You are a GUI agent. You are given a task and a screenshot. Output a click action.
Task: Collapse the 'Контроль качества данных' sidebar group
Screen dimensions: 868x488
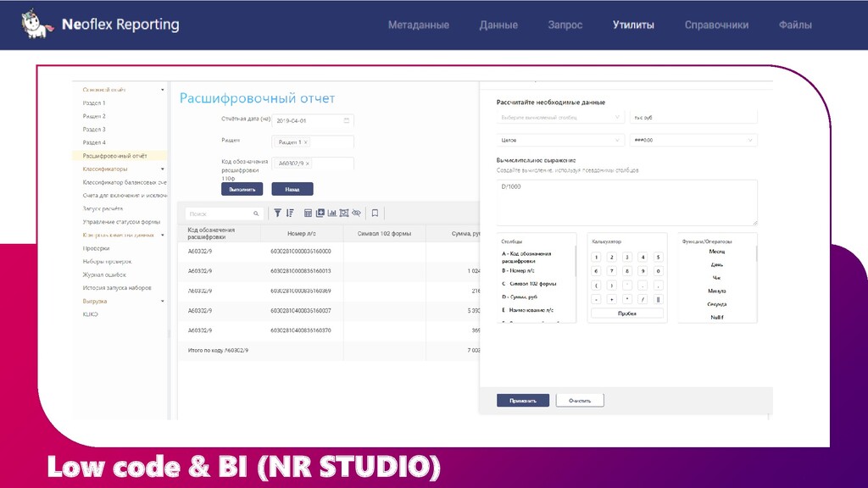162,236
